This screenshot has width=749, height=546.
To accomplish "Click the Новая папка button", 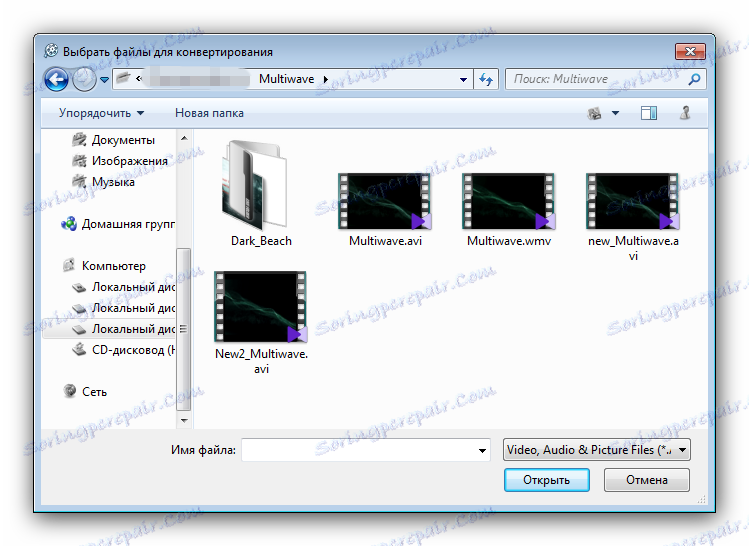I will 209,113.
